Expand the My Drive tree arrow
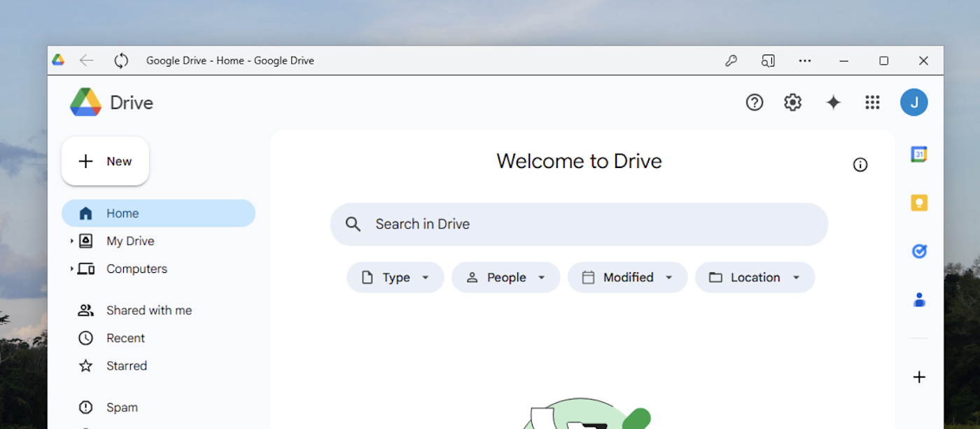Screen dimensions: 980x429 tap(71, 241)
